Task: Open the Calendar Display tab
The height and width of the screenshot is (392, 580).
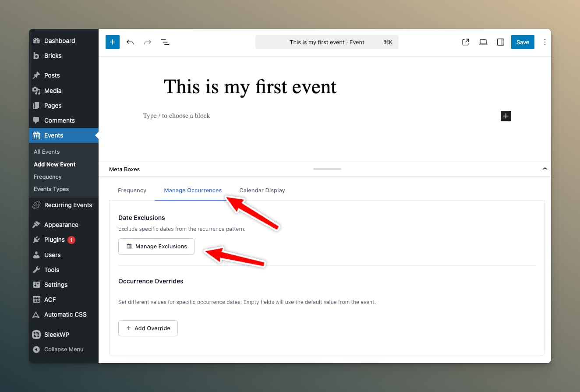Action: 262,190
